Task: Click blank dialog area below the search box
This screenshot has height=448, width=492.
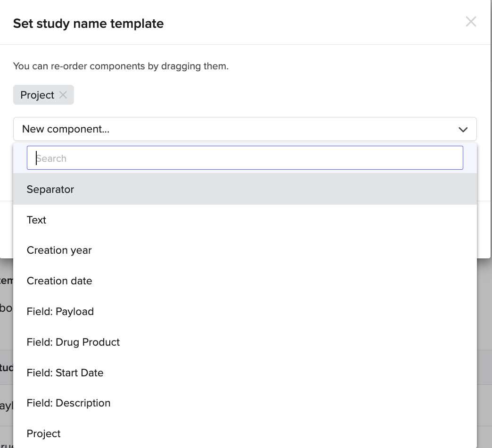Action: click(484, 226)
